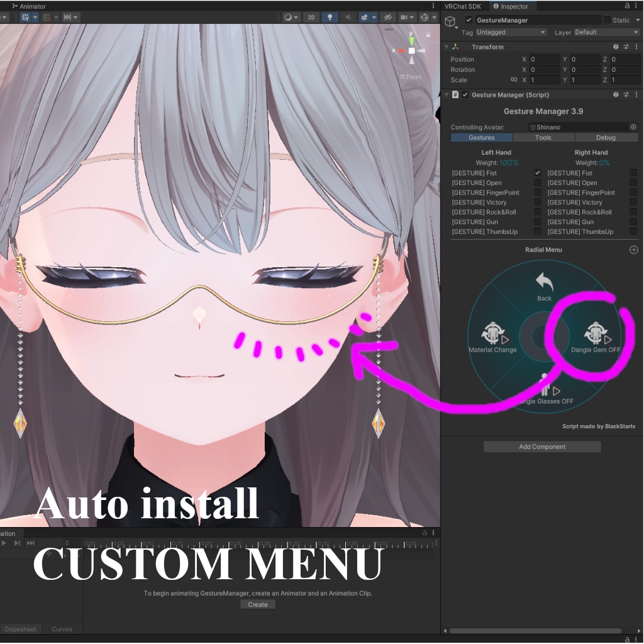Select Material Change radial option
644x644 pixels.
[x=493, y=338]
